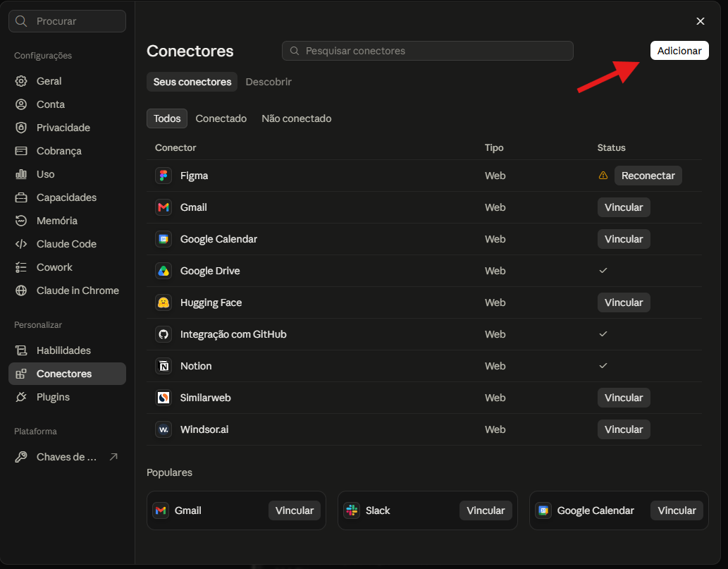Click the Similarweb logo icon
Screen dimensions: 728x569
(164, 398)
